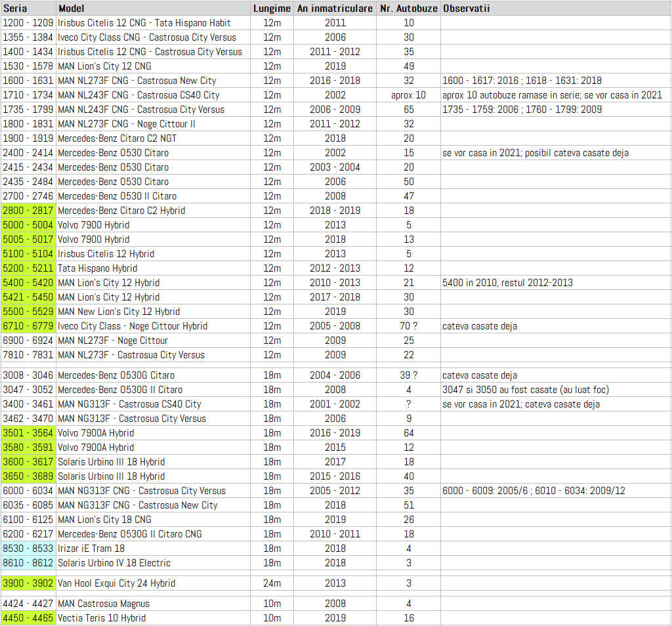The height and width of the screenshot is (626, 672).
Task: Click model "Irisbus Citelis 12 CNG - Tata Hispano Habit"
Action: [144, 23]
